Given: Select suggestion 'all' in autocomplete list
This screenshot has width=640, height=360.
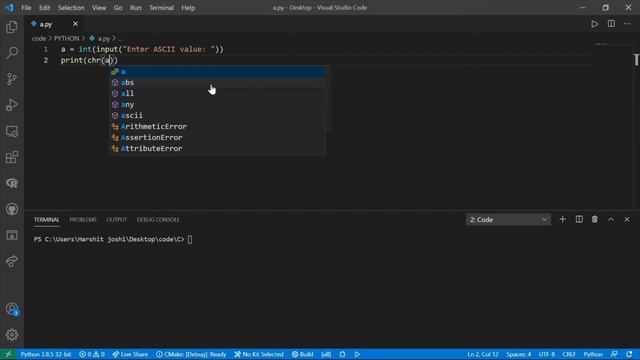Looking at the screenshot, I should 217,93.
